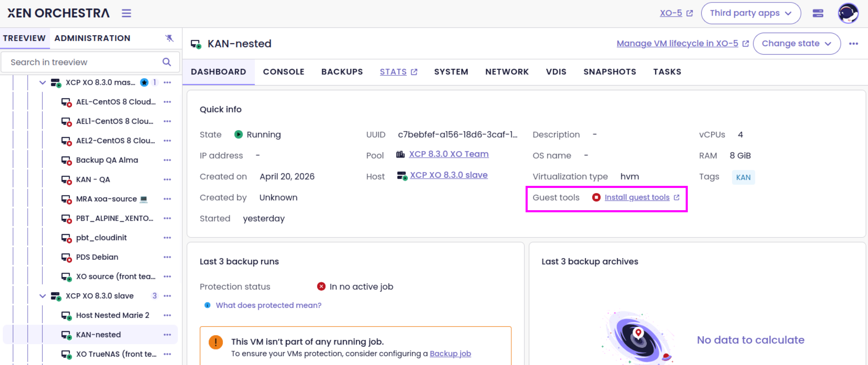Open the XCP XO 8.3.0 slave host link
The height and width of the screenshot is (365, 868).
[448, 175]
